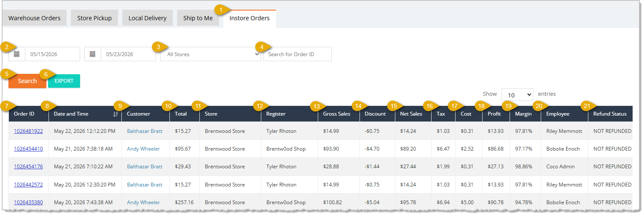The height and width of the screenshot is (216, 644).
Task: Open Andy Wheeler on the $257.16 order
Action: click(143, 202)
